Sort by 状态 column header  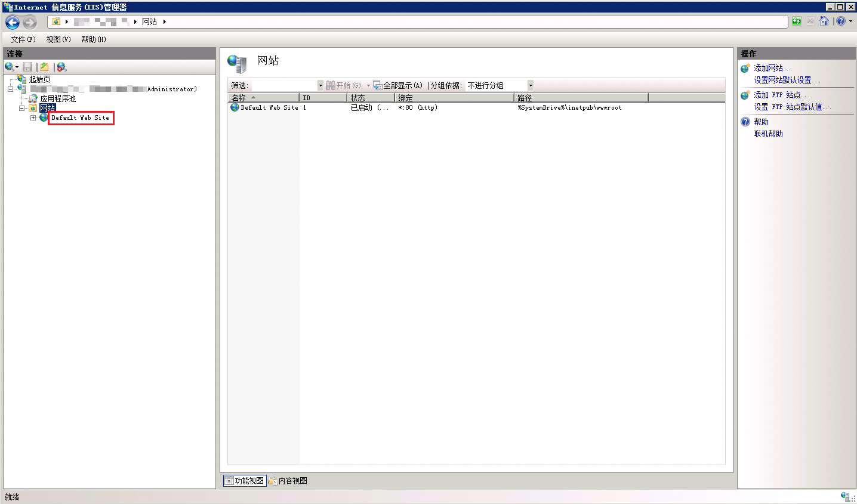coord(371,98)
